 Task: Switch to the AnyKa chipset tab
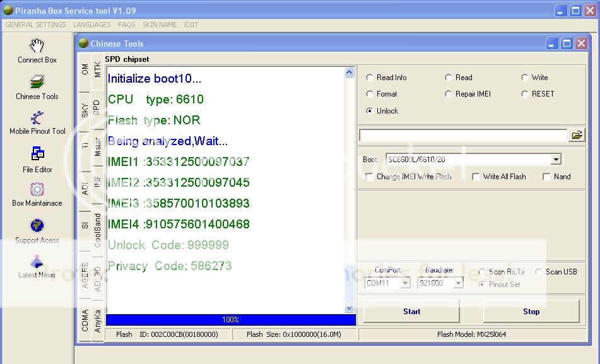tap(98, 320)
